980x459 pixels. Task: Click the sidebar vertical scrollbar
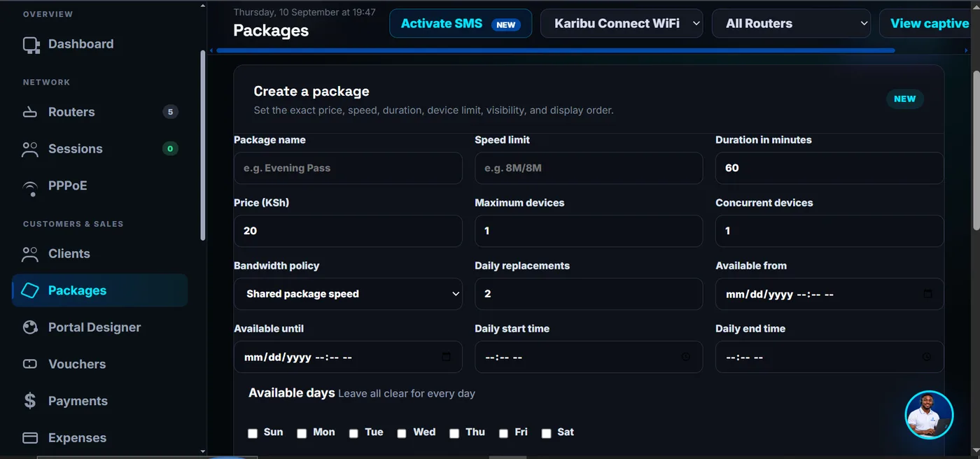pyautogui.click(x=203, y=145)
